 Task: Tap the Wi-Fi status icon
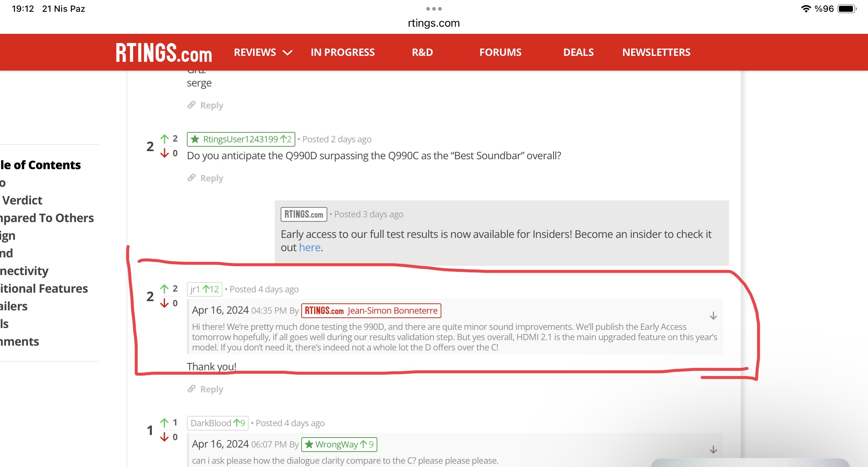805,9
